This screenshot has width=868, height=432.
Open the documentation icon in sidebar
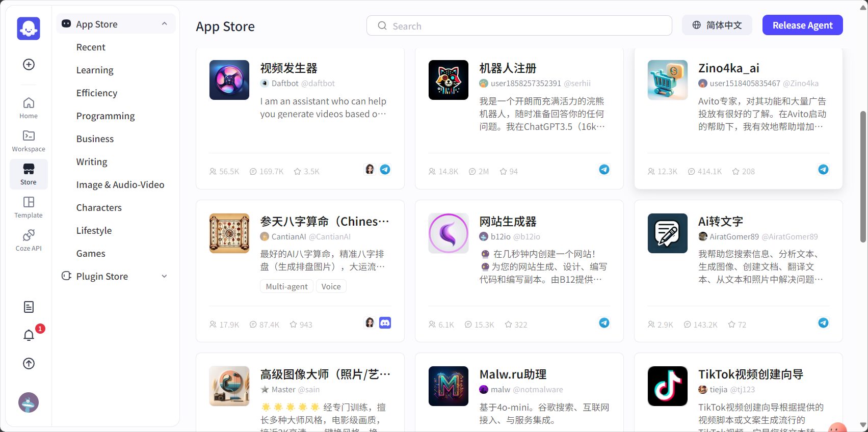click(x=29, y=307)
